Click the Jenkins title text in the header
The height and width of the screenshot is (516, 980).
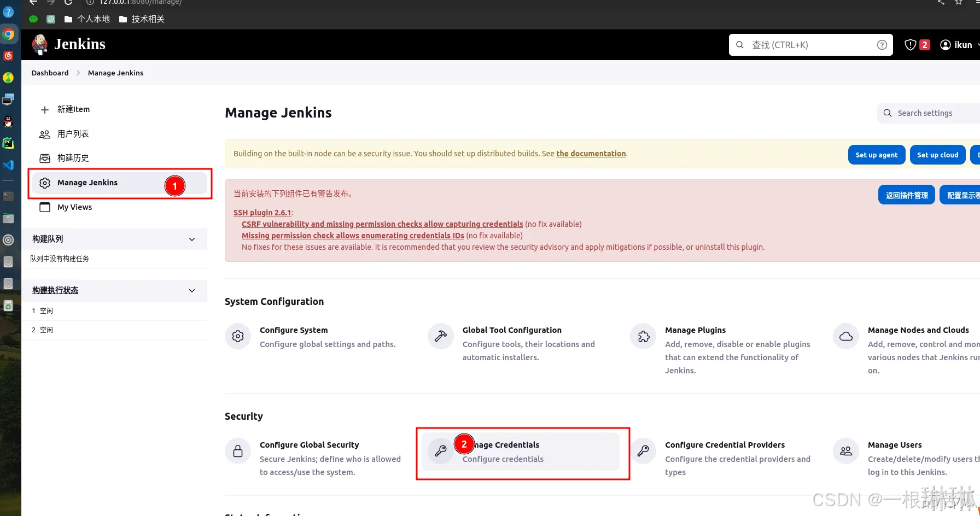coord(80,44)
